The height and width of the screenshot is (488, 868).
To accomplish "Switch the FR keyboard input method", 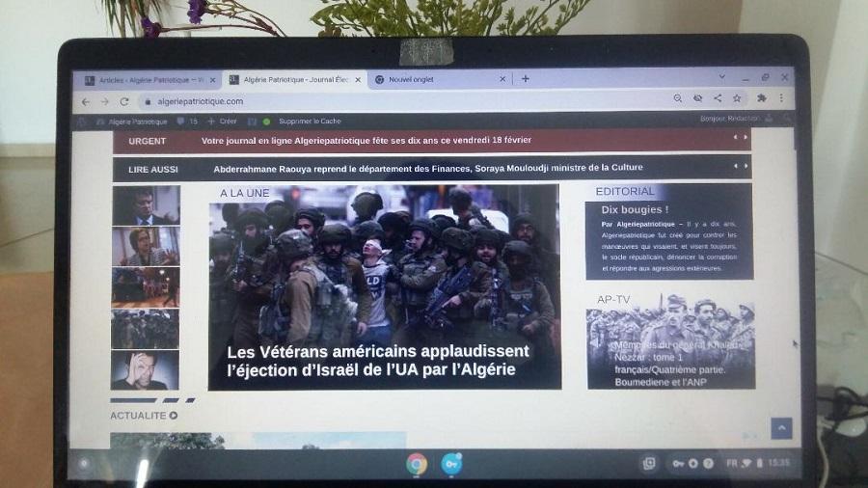I will tap(731, 463).
